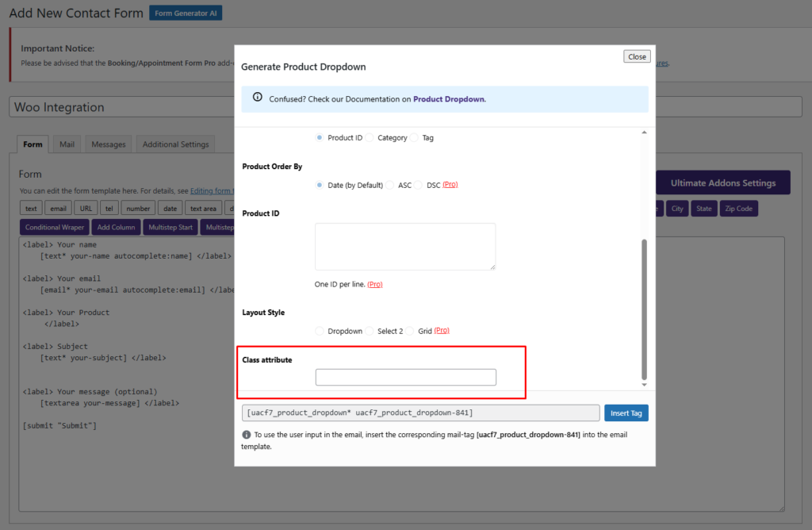Open Ultimate Addons Settings
Image resolution: width=812 pixels, height=530 pixels.
pyautogui.click(x=723, y=183)
